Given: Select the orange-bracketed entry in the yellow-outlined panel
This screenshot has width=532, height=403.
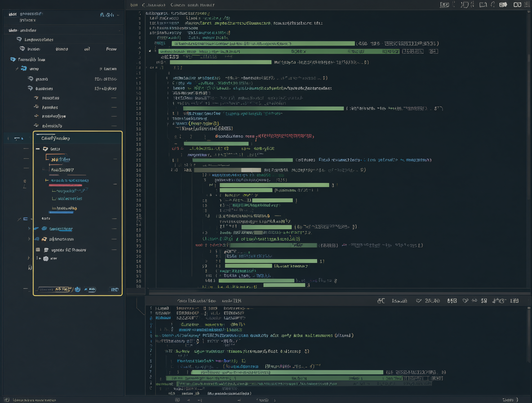Looking at the screenshot, I should (60, 159).
